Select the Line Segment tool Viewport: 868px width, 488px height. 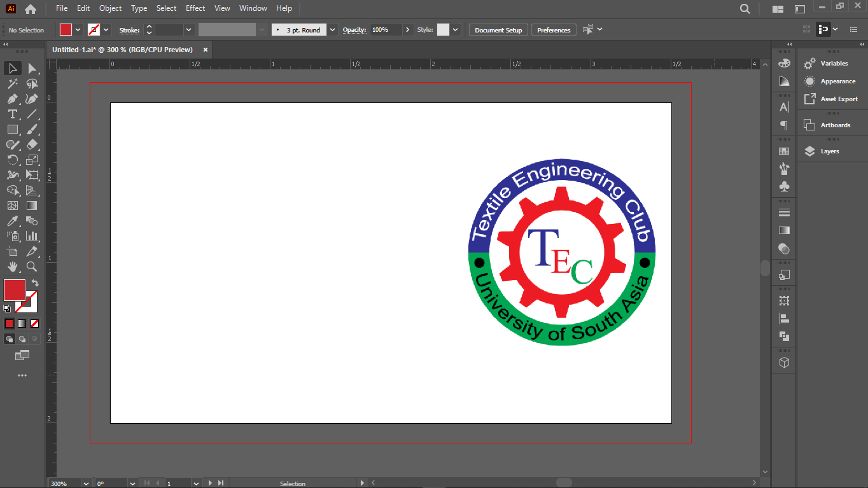coord(32,114)
